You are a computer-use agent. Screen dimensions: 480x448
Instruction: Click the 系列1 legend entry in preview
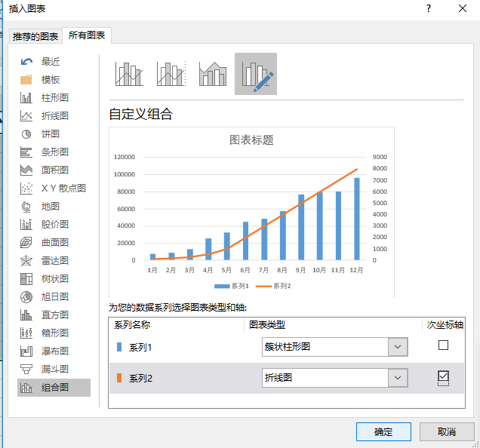click(x=232, y=286)
